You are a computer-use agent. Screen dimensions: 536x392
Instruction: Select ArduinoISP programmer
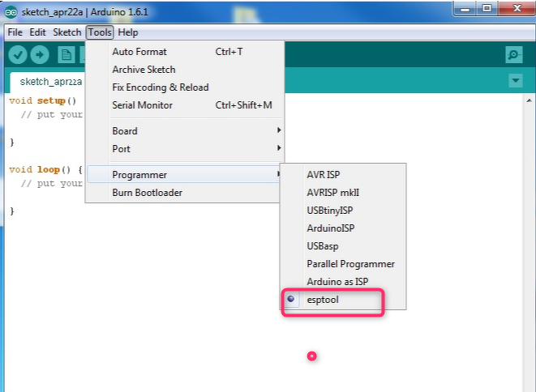(x=343, y=228)
